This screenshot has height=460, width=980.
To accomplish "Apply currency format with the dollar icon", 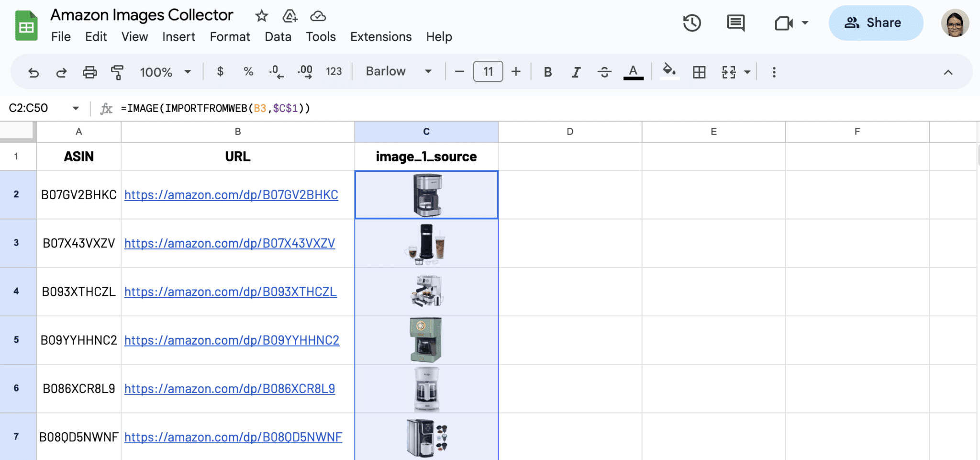I will tap(220, 72).
